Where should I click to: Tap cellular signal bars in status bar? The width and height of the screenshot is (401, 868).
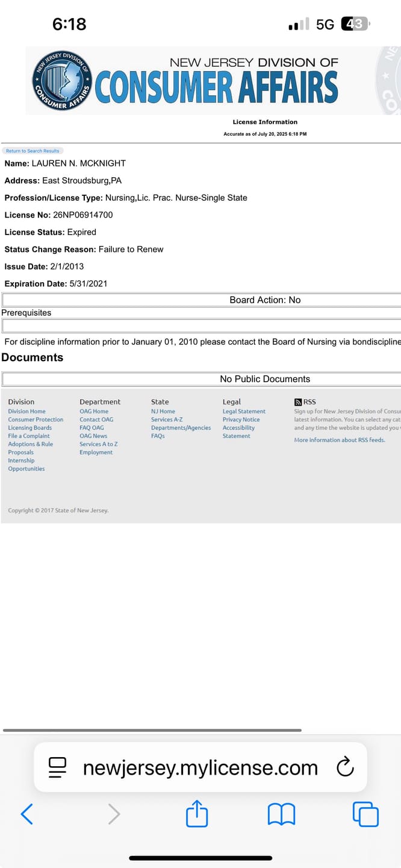tap(299, 24)
